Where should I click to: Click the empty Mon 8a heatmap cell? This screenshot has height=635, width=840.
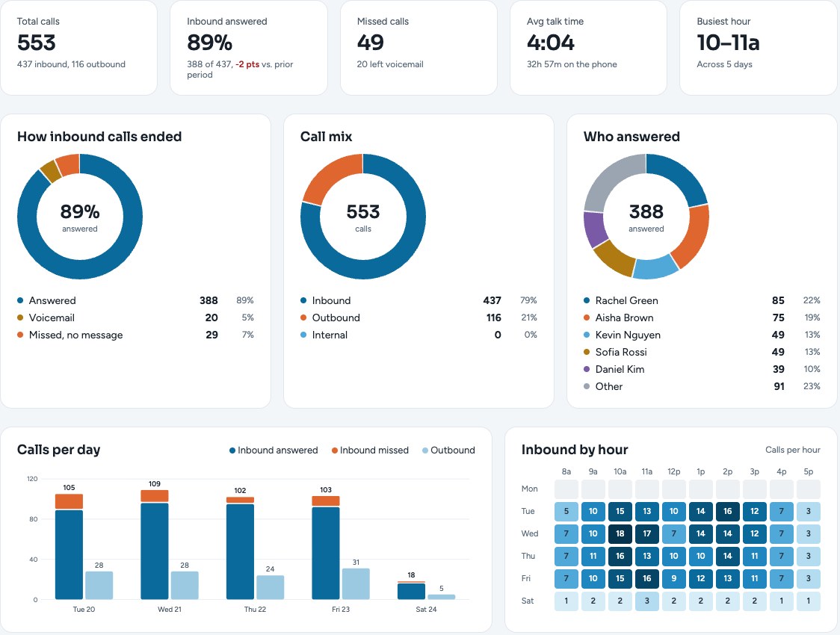coord(566,489)
